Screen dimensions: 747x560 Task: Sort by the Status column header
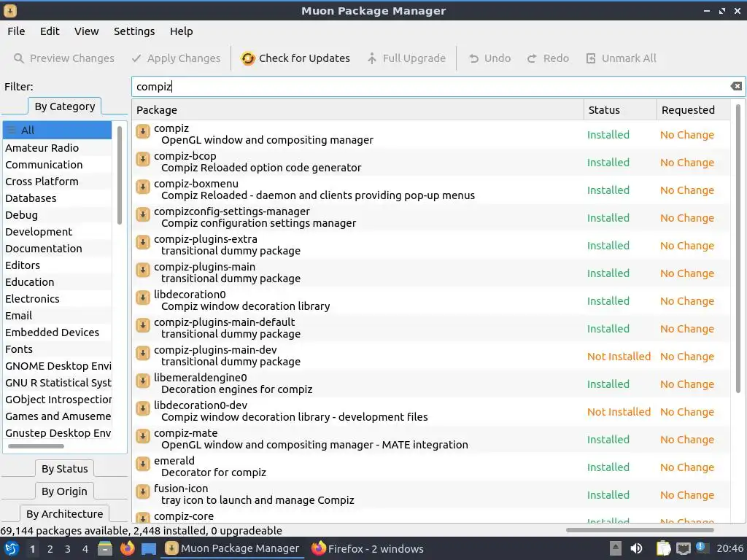(x=620, y=110)
